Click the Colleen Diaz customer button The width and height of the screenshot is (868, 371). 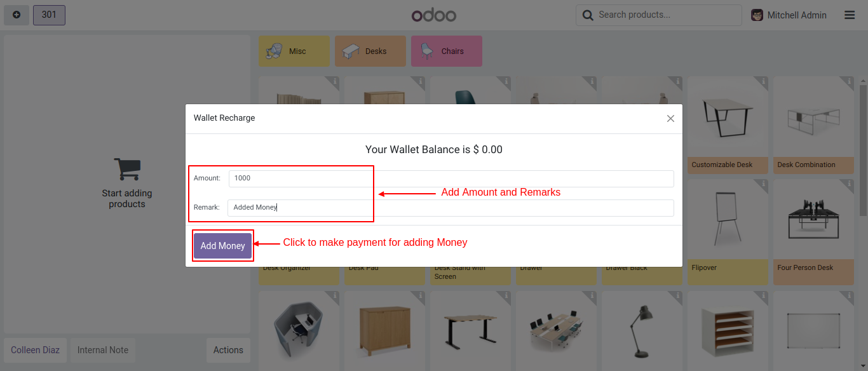pos(36,350)
